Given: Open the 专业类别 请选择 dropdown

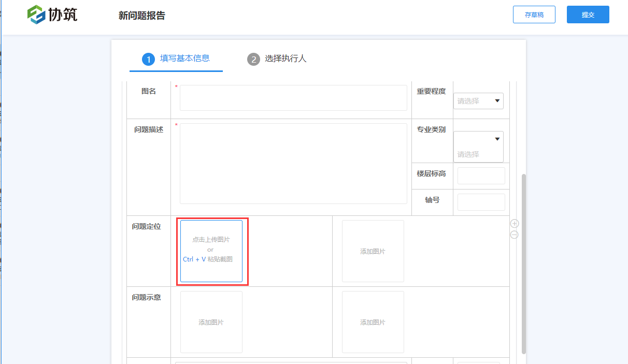Looking at the screenshot, I should pyautogui.click(x=478, y=147).
